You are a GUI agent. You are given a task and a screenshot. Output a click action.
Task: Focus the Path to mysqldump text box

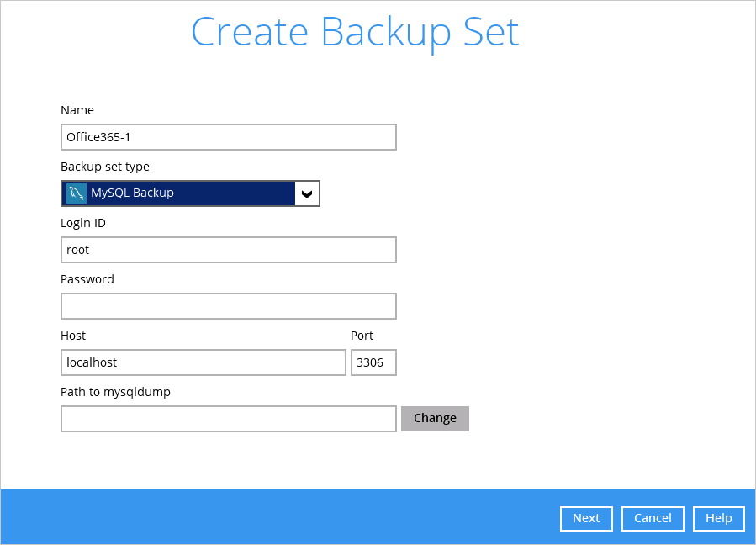(x=228, y=419)
